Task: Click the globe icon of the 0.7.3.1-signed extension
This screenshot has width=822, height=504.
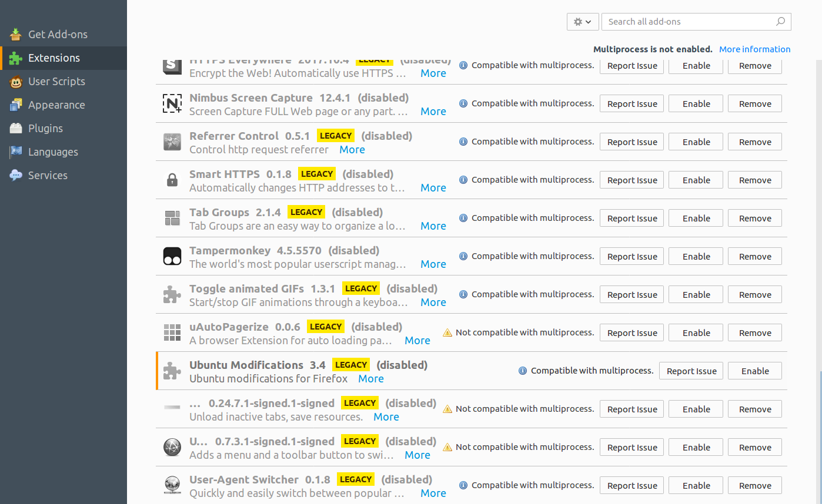Action: coord(172,448)
